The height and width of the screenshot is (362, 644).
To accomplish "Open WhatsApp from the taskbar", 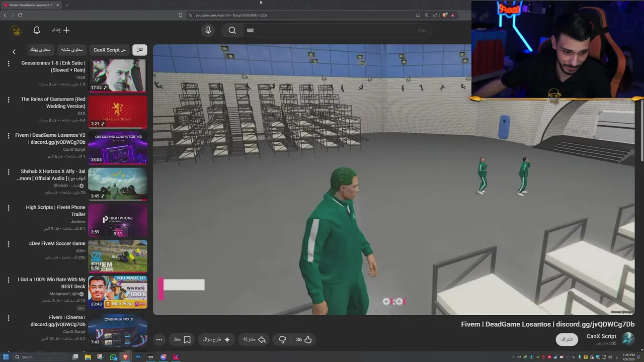I will (x=113, y=357).
